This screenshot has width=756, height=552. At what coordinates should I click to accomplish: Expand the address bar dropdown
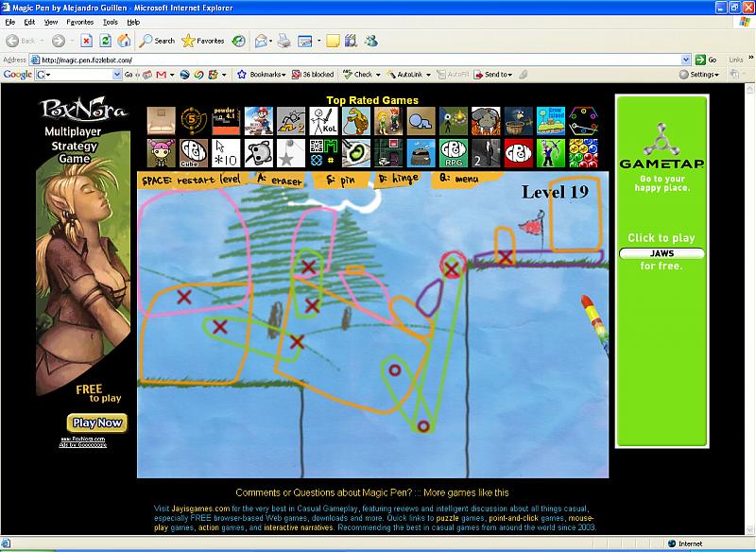coord(686,60)
